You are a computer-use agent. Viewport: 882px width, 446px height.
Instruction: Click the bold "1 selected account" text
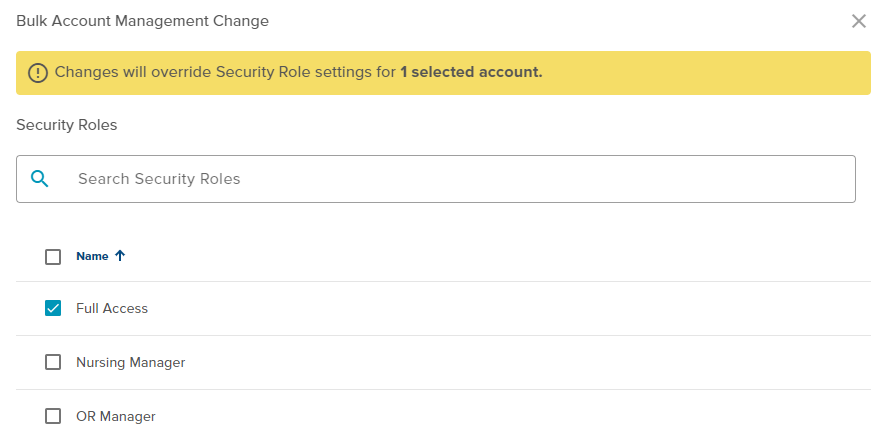coord(471,72)
